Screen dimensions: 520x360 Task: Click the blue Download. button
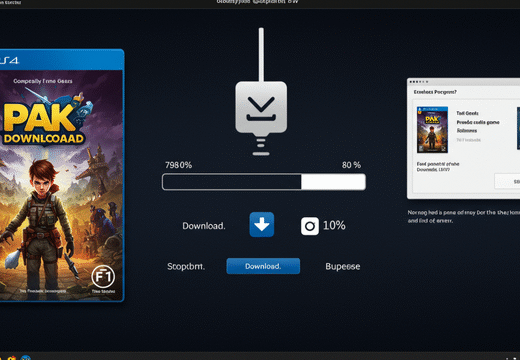click(263, 266)
